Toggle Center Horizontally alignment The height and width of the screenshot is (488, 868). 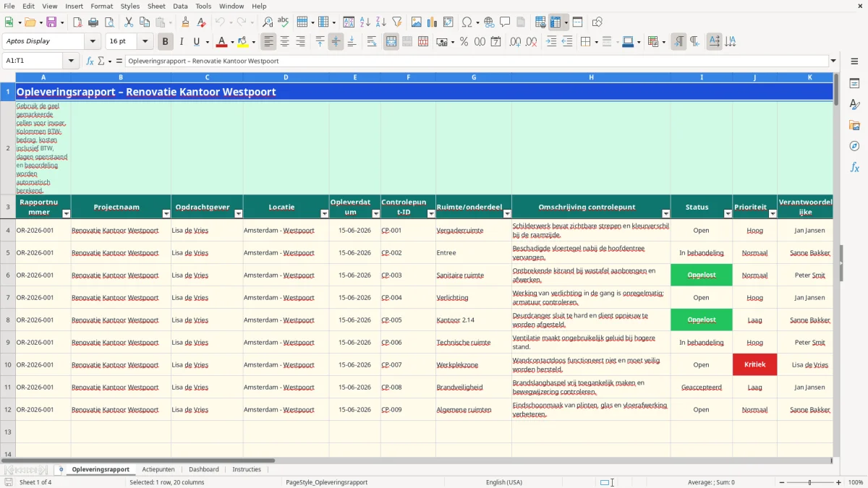pyautogui.click(x=284, y=42)
